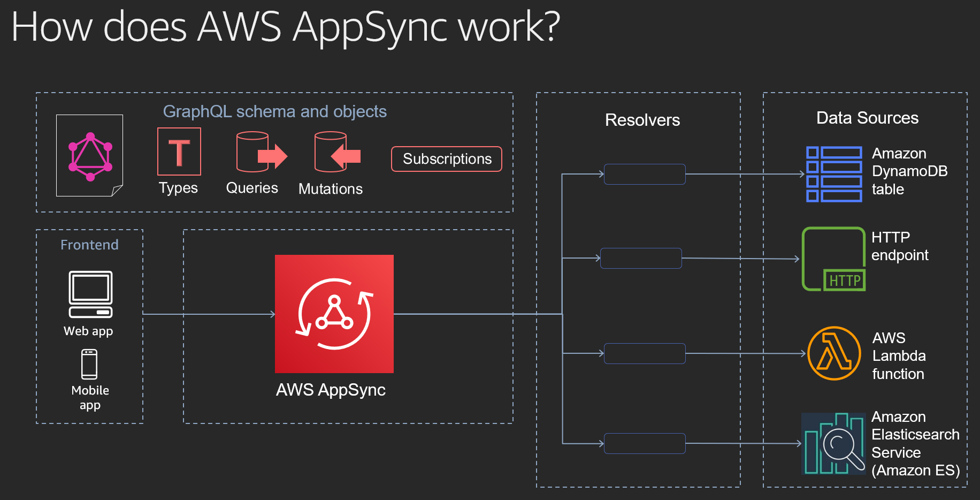Click the orange AWS Lambda icon
This screenshot has width=980, height=500.
click(834, 353)
